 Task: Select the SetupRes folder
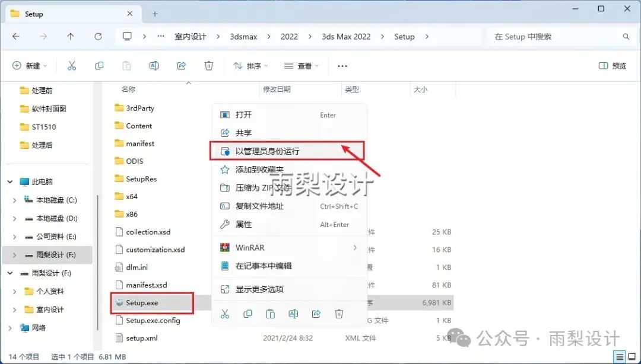pos(136,179)
